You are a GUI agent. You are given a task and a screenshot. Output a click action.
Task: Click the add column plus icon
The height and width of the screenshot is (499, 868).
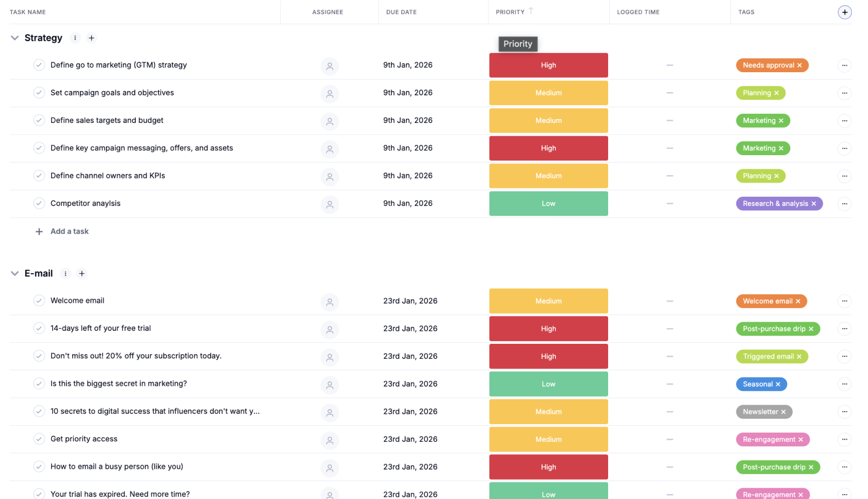pyautogui.click(x=844, y=12)
